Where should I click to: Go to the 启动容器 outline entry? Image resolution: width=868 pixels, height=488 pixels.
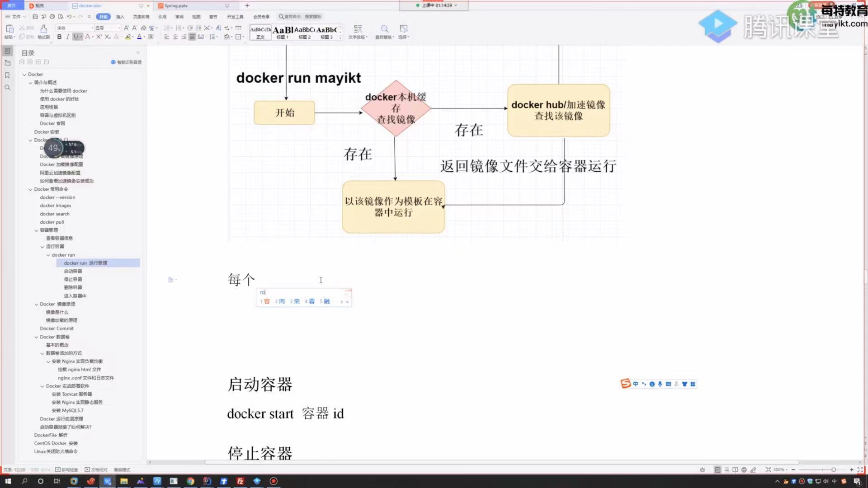[x=73, y=271]
